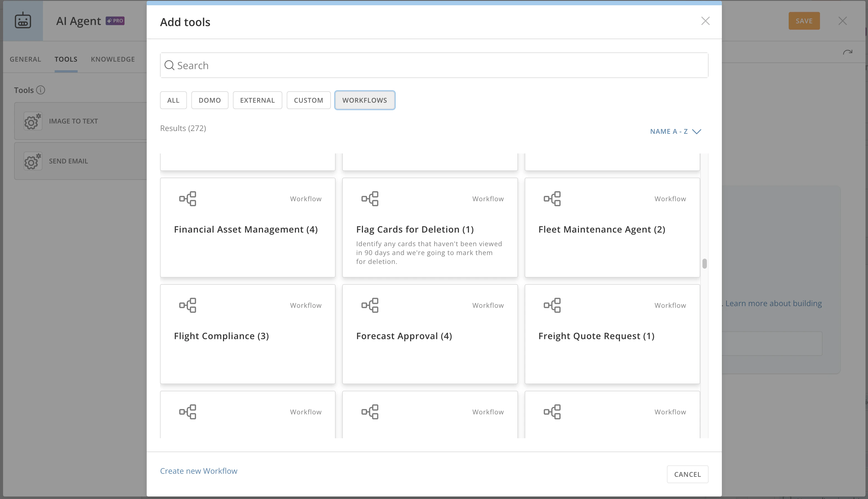Click the search magnifier icon
Viewport: 868px width, 499px height.
tap(169, 65)
